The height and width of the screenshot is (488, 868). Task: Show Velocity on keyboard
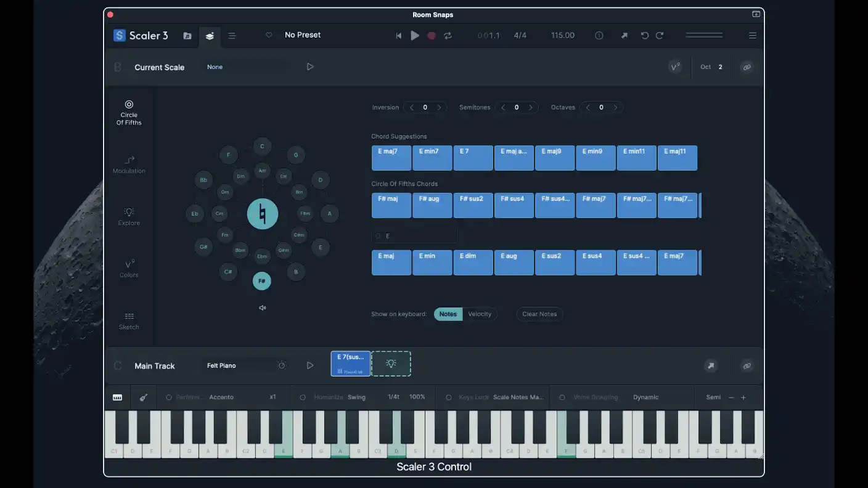click(480, 314)
